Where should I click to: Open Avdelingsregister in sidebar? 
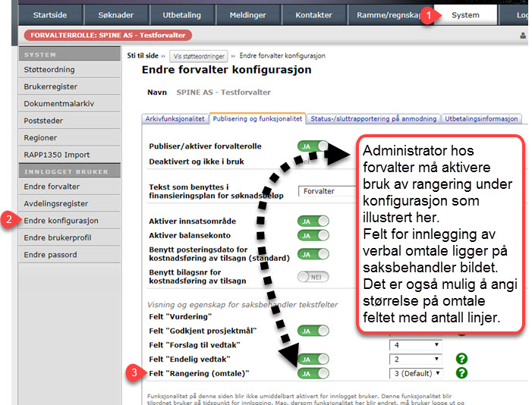click(x=69, y=203)
